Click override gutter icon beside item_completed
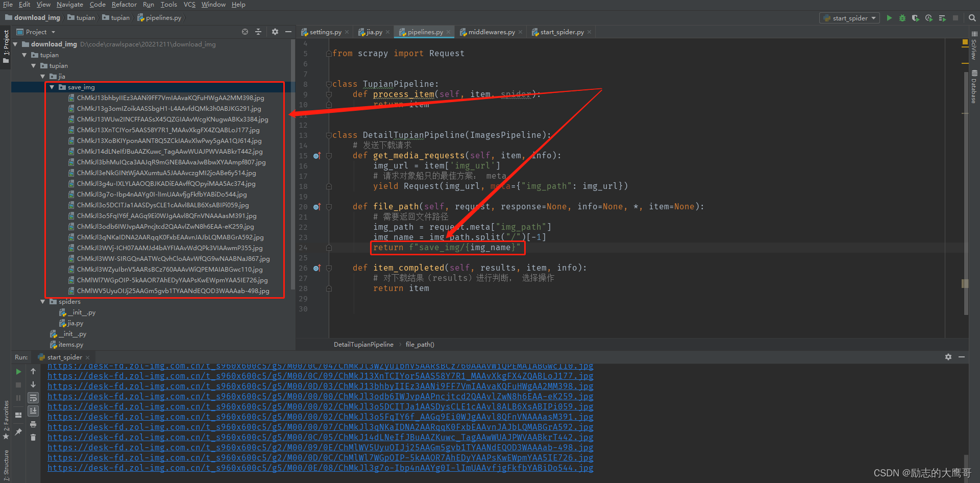This screenshot has width=980, height=483. (x=317, y=268)
